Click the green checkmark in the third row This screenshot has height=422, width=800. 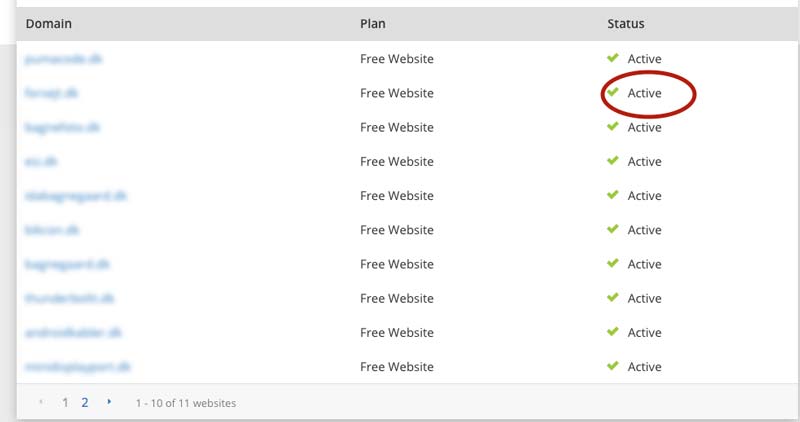coord(613,127)
